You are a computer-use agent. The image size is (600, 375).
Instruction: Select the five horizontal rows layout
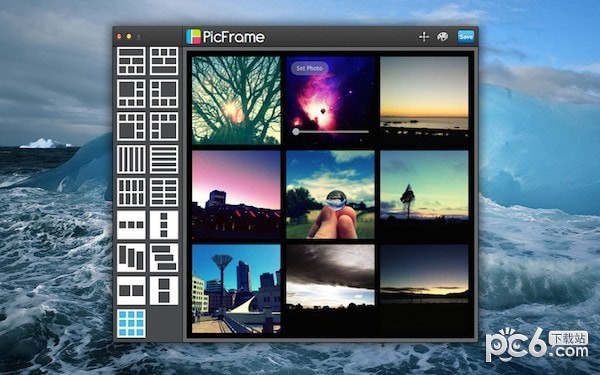(164, 159)
